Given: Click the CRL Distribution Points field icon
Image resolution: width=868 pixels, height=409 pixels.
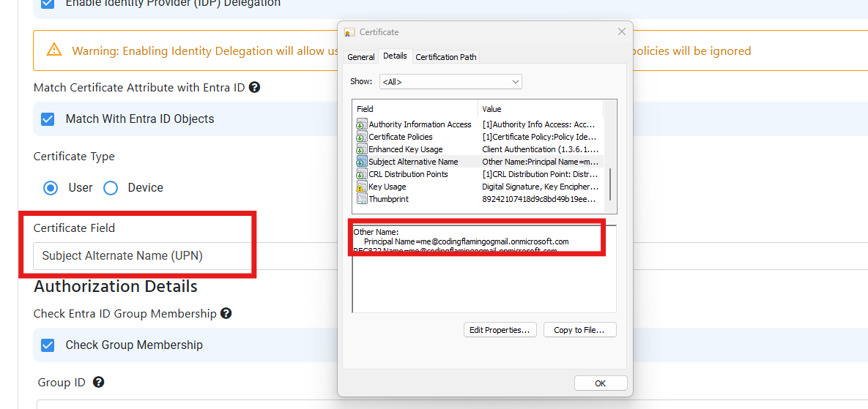Looking at the screenshot, I should (361, 174).
